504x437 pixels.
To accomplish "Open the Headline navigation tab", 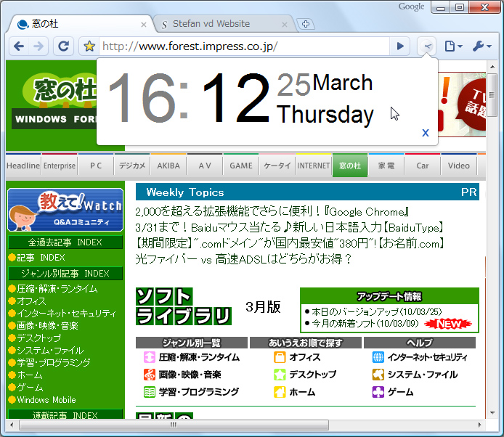I will click(23, 166).
